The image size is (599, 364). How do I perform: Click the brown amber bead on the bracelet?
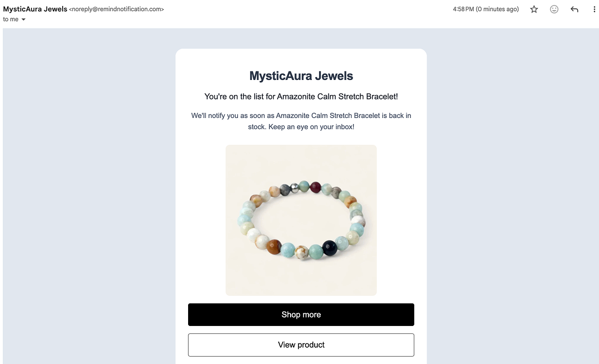pos(274,247)
